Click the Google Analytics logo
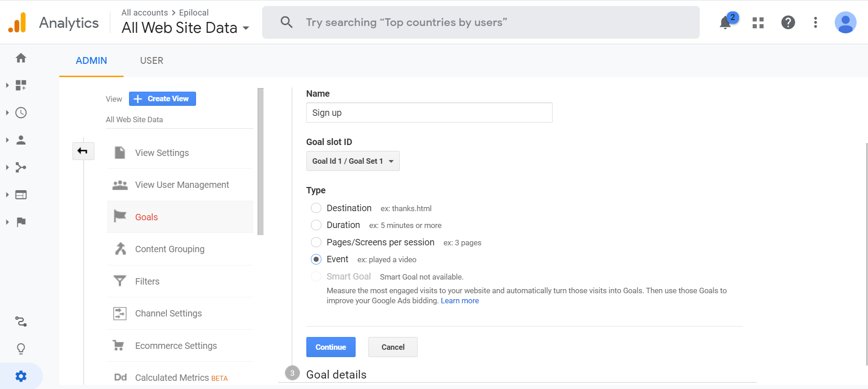This screenshot has width=868, height=389. (17, 22)
